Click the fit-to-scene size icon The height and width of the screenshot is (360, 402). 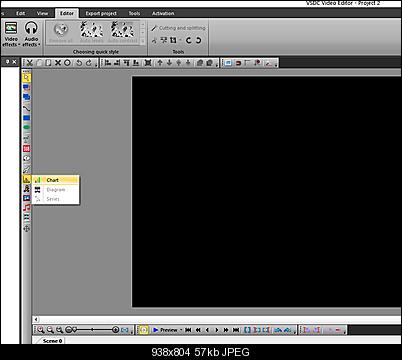148,63
